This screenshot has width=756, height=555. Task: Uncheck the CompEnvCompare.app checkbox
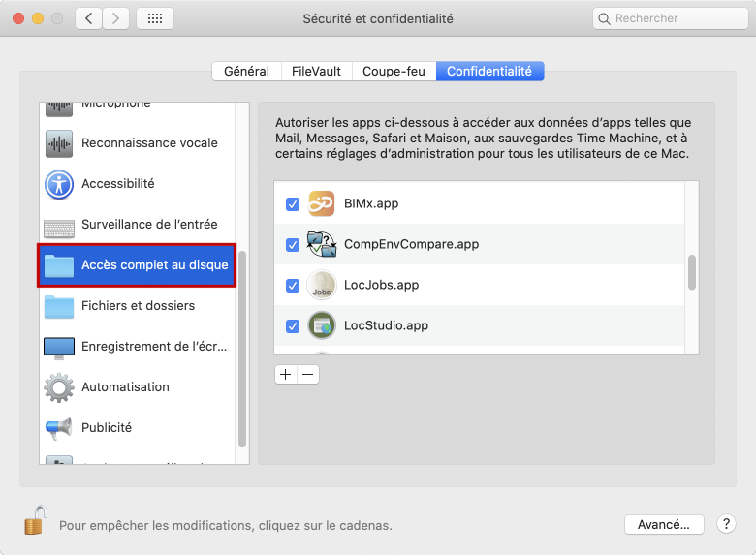(293, 245)
